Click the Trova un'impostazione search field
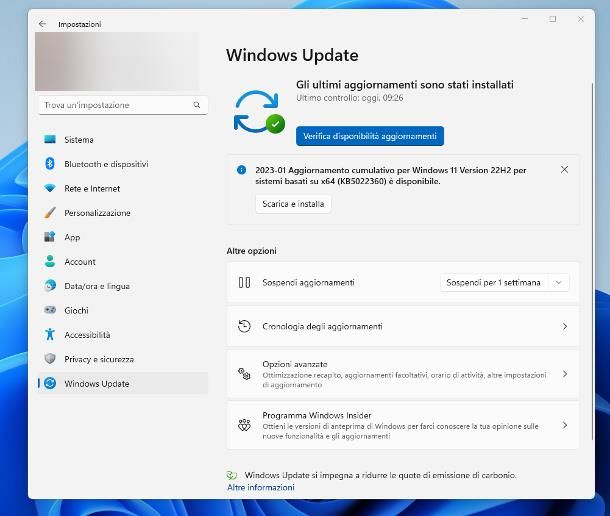Image resolution: width=610 pixels, height=516 pixels. pos(123,105)
